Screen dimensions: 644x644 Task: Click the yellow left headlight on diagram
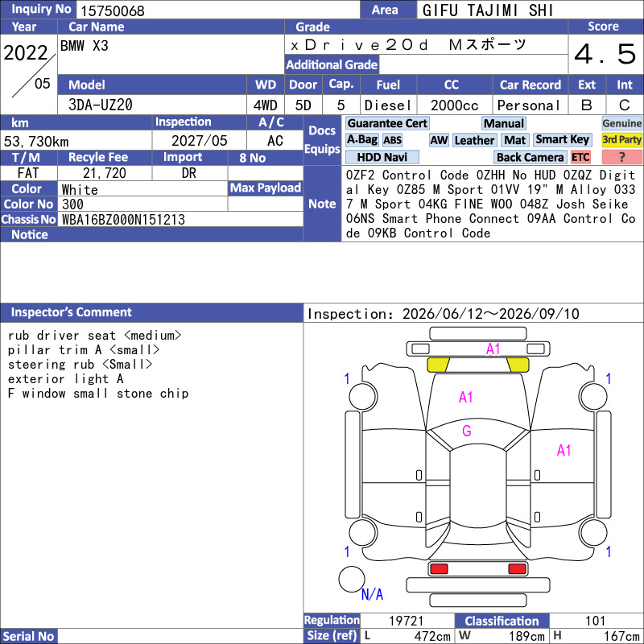438,365
